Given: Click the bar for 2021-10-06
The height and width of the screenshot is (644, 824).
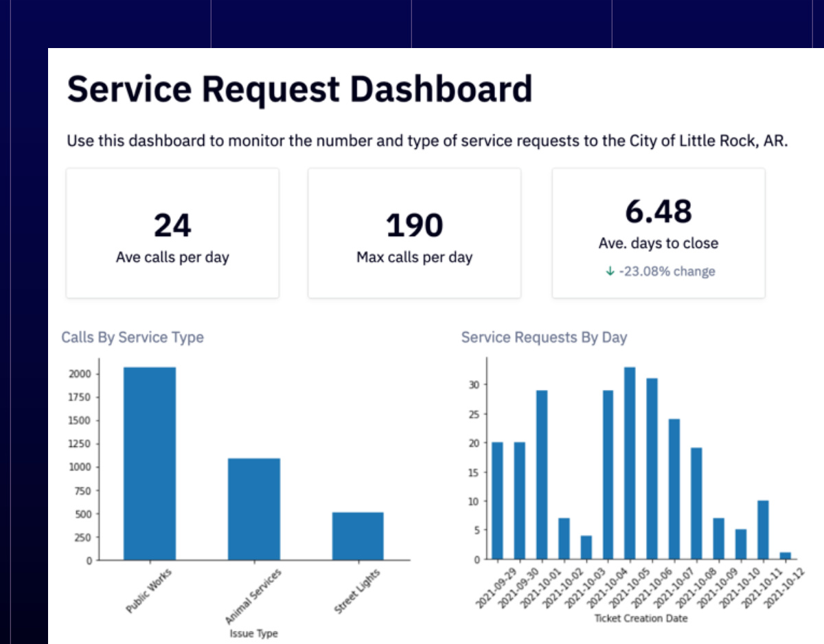Looking at the screenshot, I should 652,469.
